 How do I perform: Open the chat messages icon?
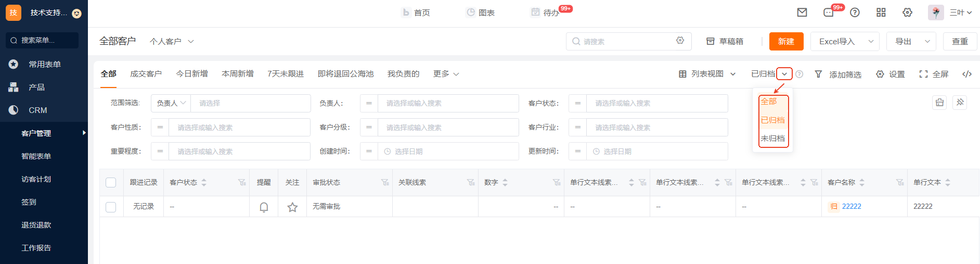click(829, 12)
